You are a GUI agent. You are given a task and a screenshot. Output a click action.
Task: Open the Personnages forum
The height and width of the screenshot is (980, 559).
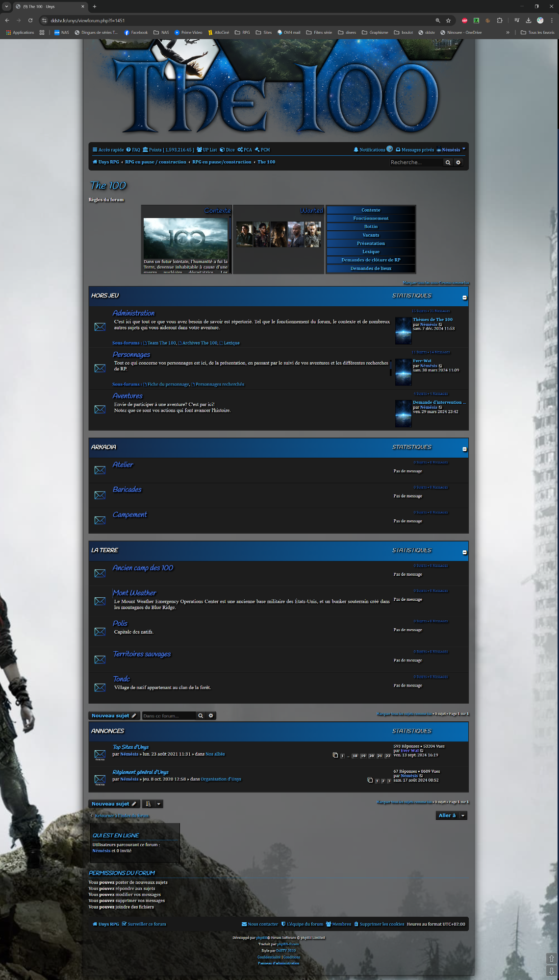click(x=131, y=355)
